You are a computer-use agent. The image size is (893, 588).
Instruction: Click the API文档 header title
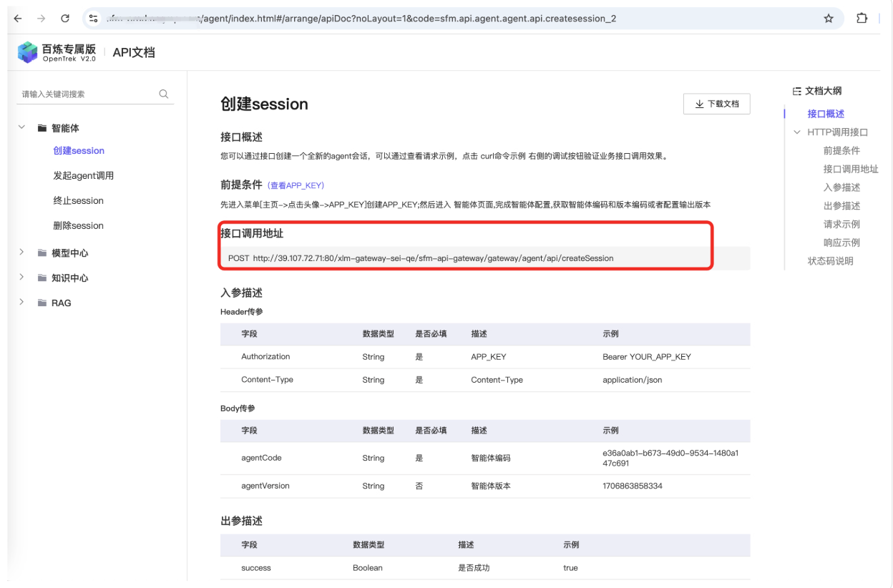pos(134,52)
